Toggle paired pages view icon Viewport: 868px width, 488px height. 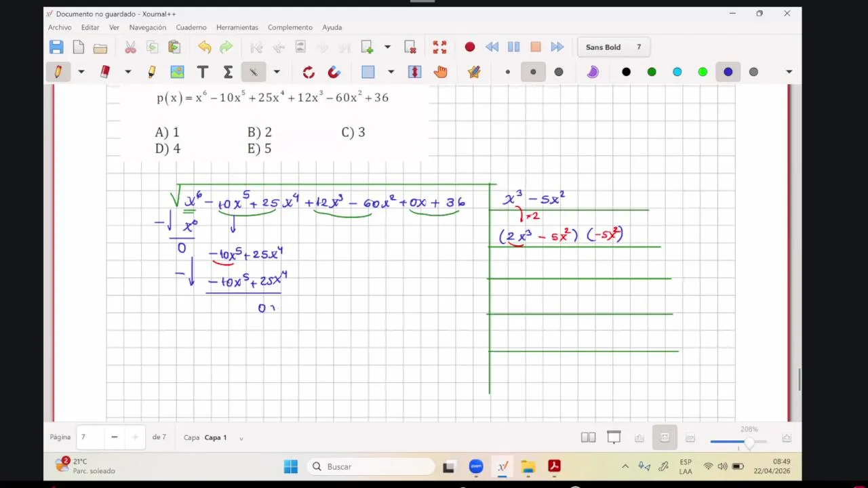[588, 438]
